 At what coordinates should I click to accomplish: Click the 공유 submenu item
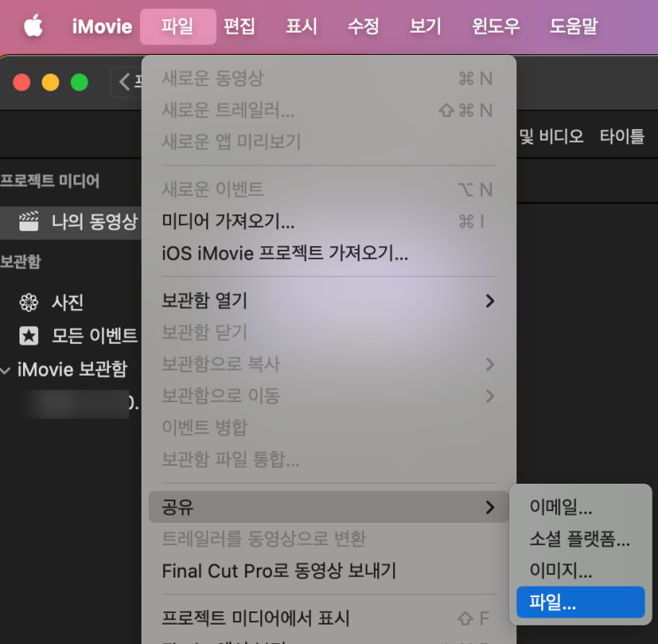coord(329,507)
